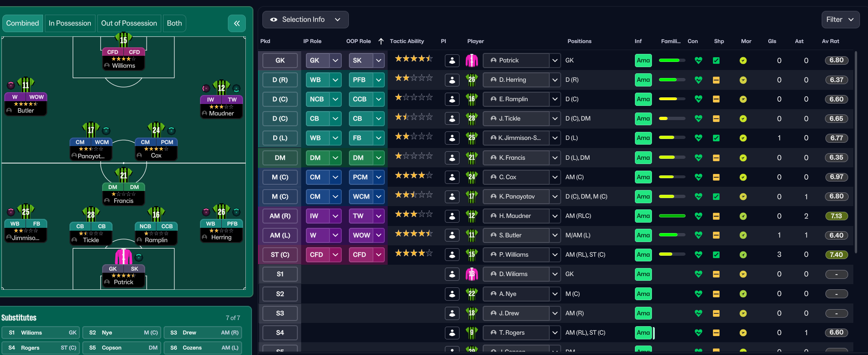Open the Filter dropdown
This screenshot has height=355, width=868.
point(840,19)
